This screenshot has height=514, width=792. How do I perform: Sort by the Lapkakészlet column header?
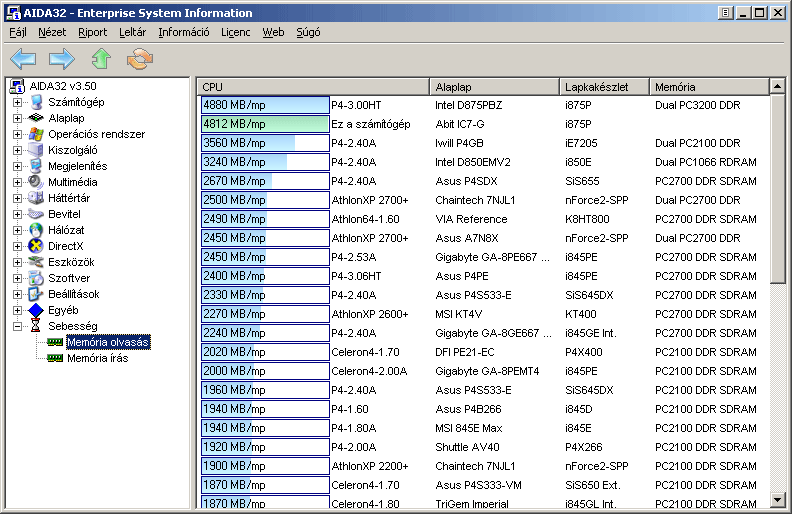click(604, 87)
